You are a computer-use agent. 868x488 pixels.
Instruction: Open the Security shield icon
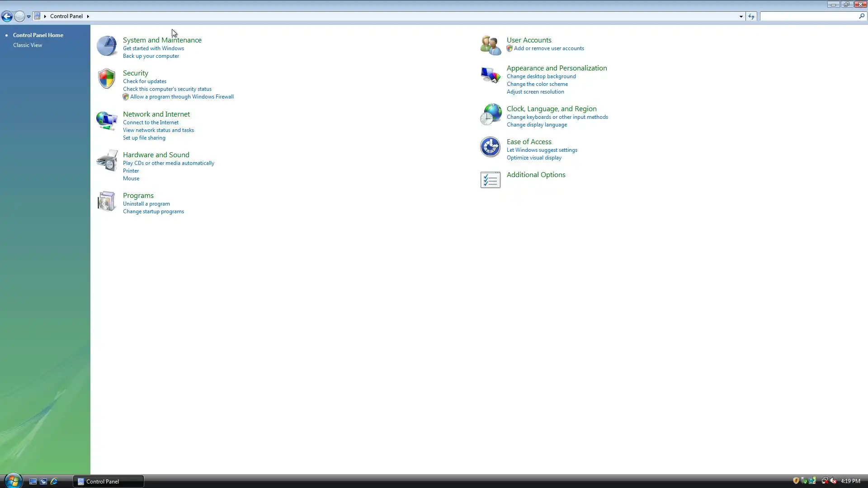click(107, 79)
